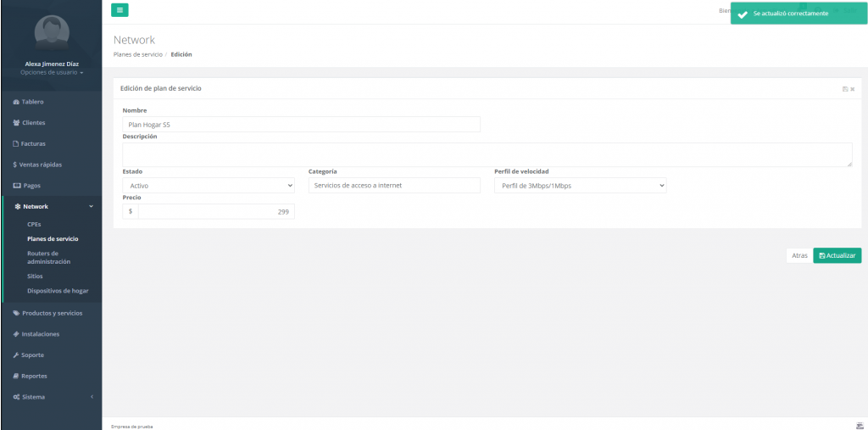The width and height of the screenshot is (868, 430).
Task: Open the Instalaciones menu item
Action: pyautogui.click(x=52, y=334)
